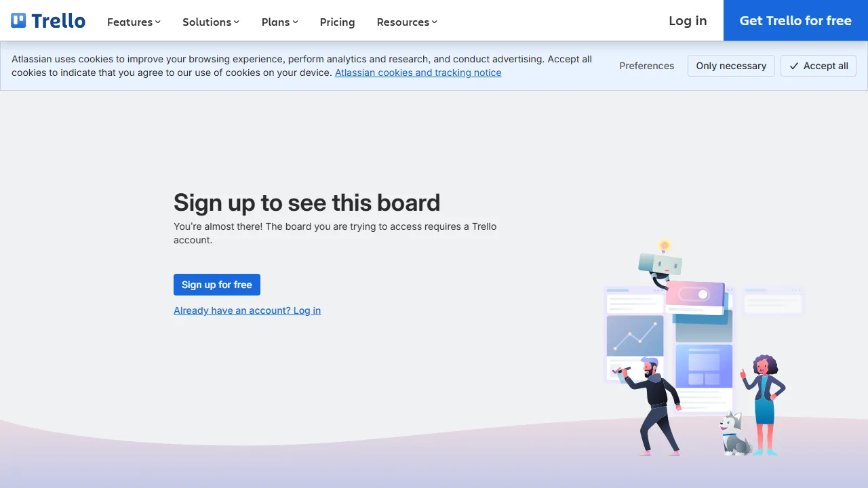The height and width of the screenshot is (488, 868).
Task: Click the checkmark icon inside Accept all
Action: coord(793,66)
